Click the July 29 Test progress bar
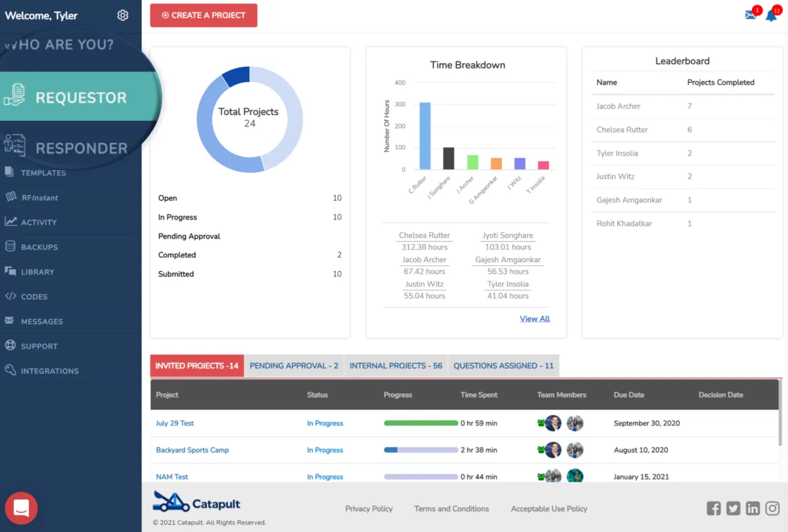The width and height of the screenshot is (788, 532). click(421, 423)
